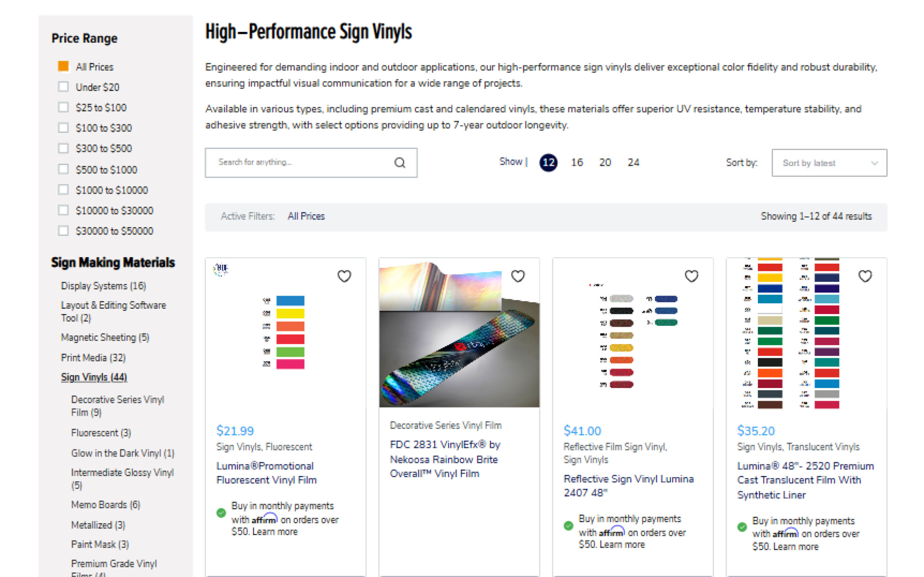Enable the $100 to $300 checkbox
This screenshot has height=577, width=924.
(x=63, y=127)
